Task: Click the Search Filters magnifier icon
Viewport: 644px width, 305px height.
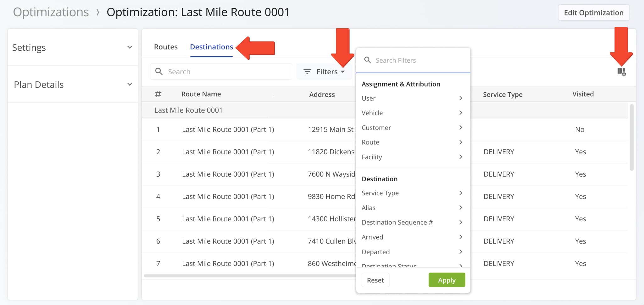Action: pos(367,60)
